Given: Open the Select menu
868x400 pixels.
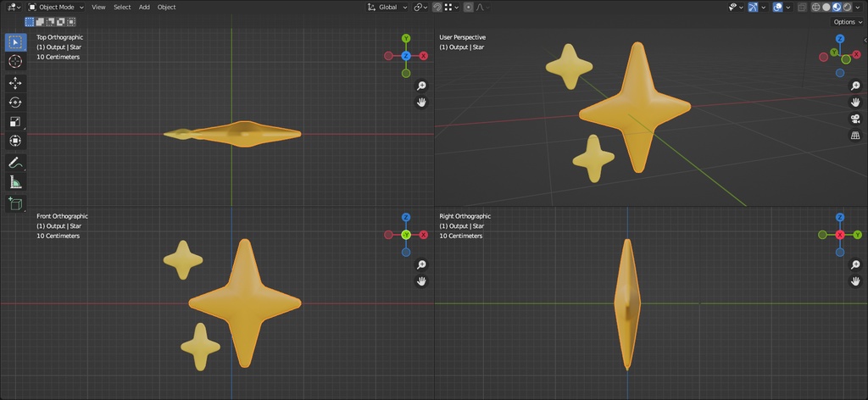Looking at the screenshot, I should pyautogui.click(x=122, y=7).
